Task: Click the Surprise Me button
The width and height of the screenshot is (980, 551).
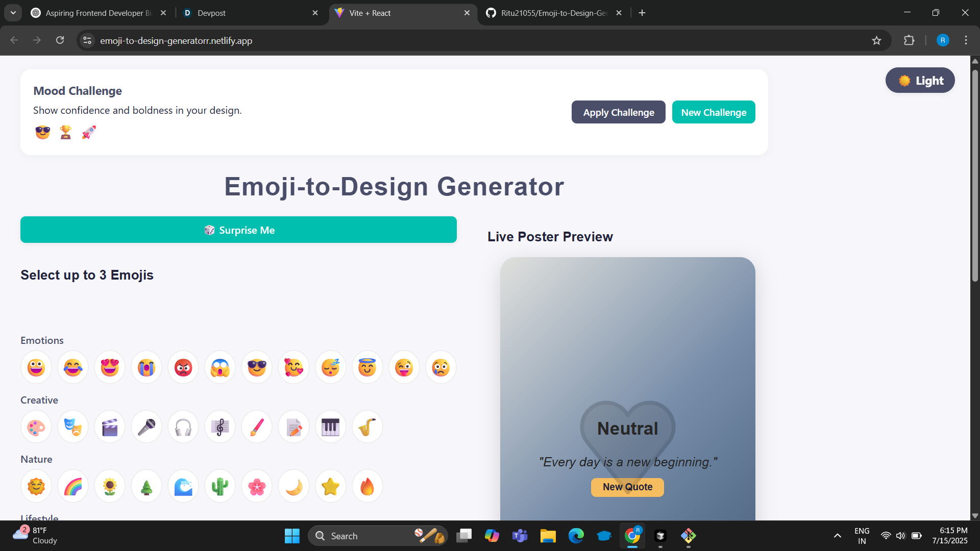Action: [x=238, y=230]
